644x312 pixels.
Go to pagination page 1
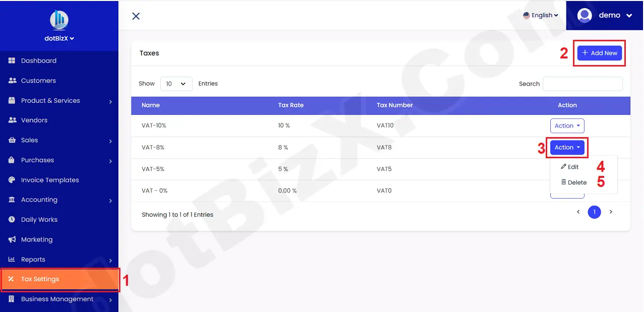pos(594,212)
